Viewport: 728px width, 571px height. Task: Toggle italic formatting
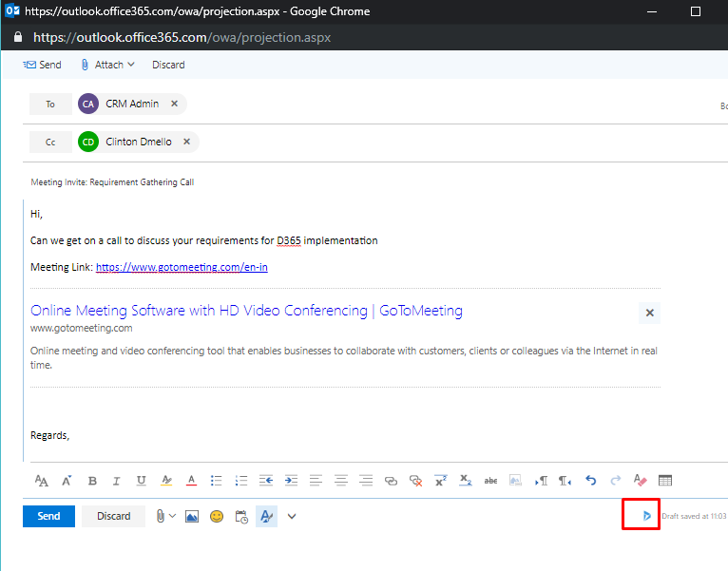(x=117, y=481)
